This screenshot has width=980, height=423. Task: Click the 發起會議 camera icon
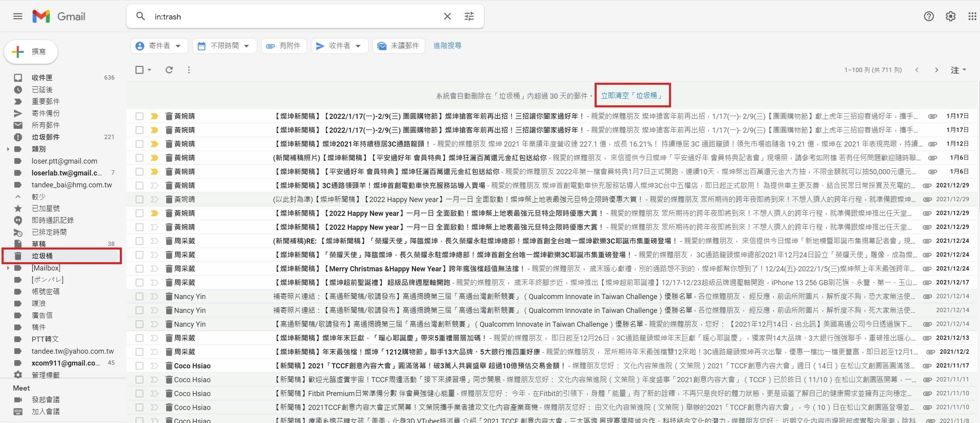point(18,400)
